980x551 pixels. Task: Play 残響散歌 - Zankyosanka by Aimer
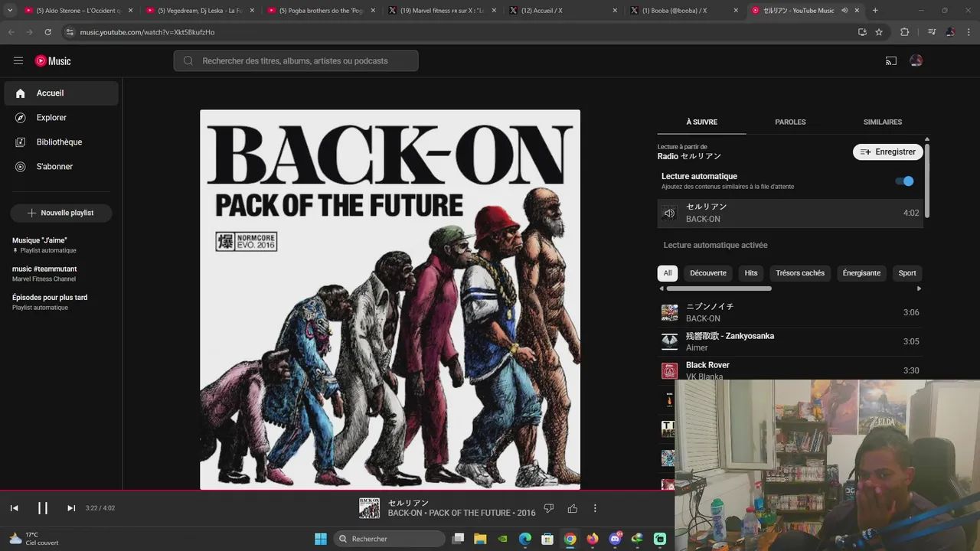[790, 341]
